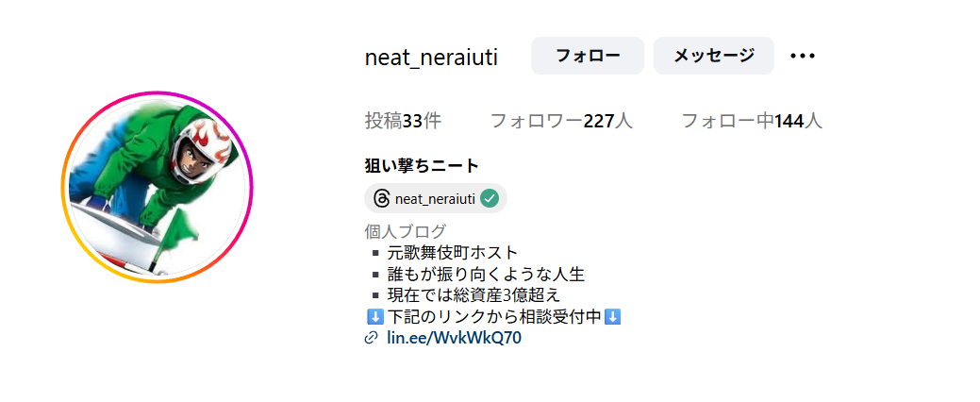Click the bio line 現在では総資産3億超え
The image size is (980, 402).
474,295
